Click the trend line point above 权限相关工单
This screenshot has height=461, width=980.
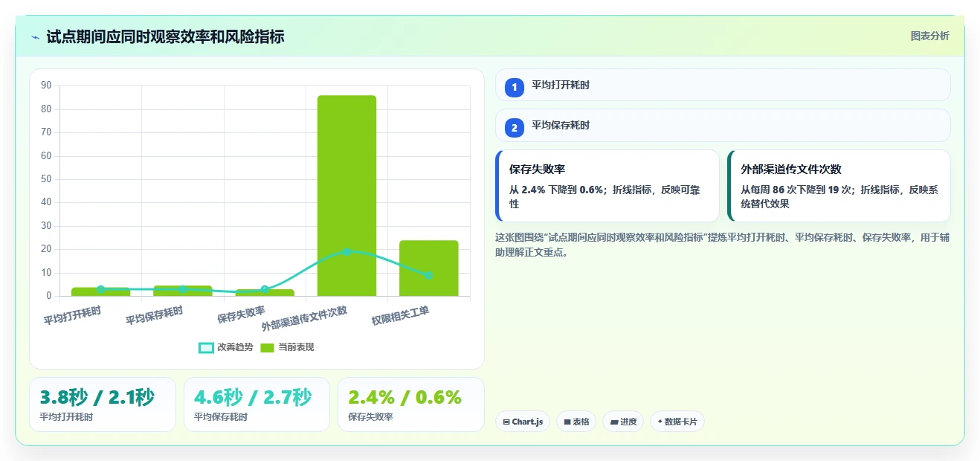429,275
